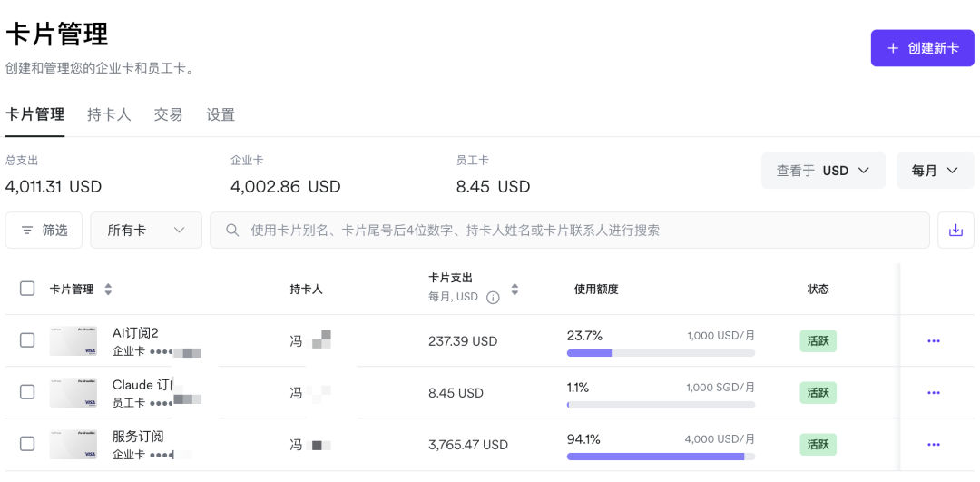The width and height of the screenshot is (980, 482).
Task: Open the 每月 period dropdown
Action: [x=935, y=171]
